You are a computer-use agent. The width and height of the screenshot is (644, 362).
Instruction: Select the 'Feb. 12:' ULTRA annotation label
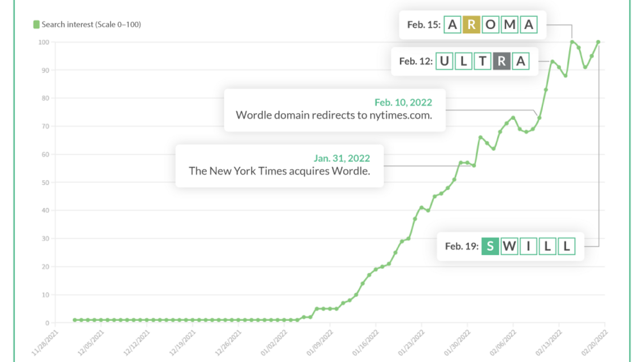click(x=416, y=62)
